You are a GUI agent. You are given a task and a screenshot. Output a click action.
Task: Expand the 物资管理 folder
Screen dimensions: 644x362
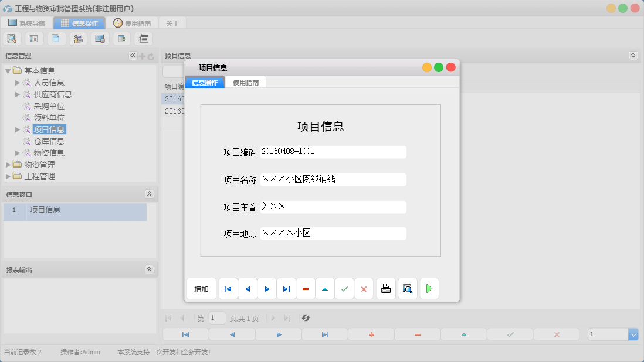(x=9, y=165)
